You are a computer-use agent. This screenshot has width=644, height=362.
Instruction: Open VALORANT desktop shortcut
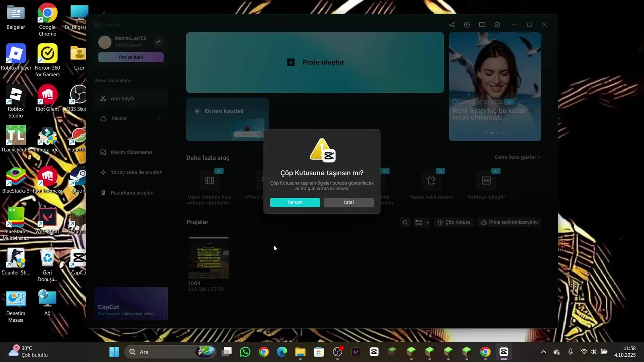(47, 221)
